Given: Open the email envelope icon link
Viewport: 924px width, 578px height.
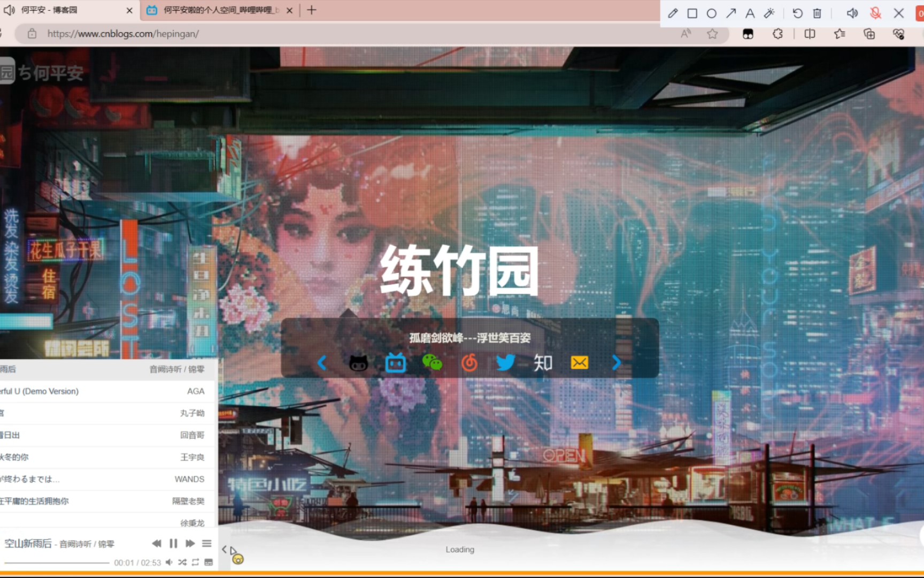Looking at the screenshot, I should 580,363.
